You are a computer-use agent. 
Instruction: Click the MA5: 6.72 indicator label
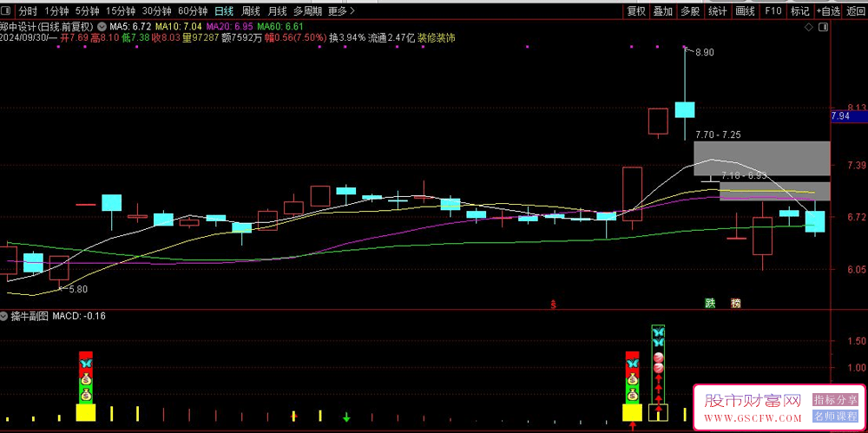[x=130, y=26]
